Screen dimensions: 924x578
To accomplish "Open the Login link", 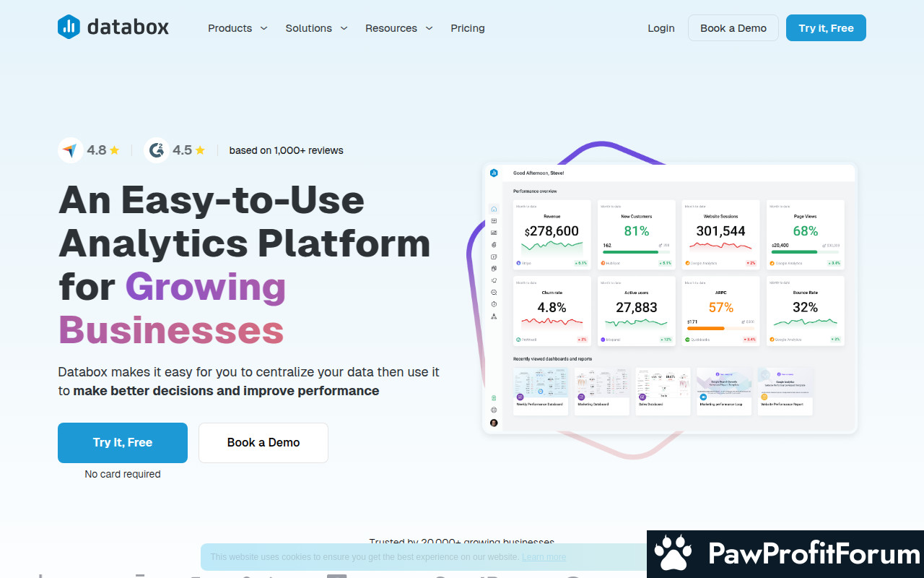I will [x=661, y=28].
